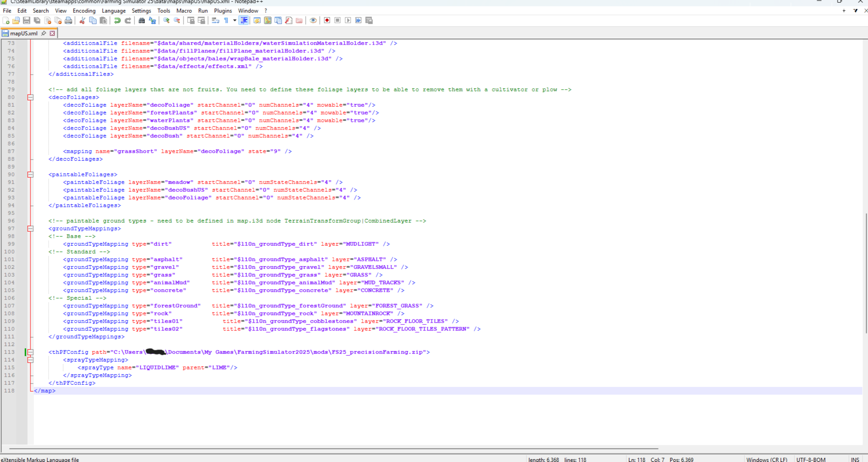This screenshot has height=462, width=868.
Task: Print the file using the printer icon
Action: (68, 20)
